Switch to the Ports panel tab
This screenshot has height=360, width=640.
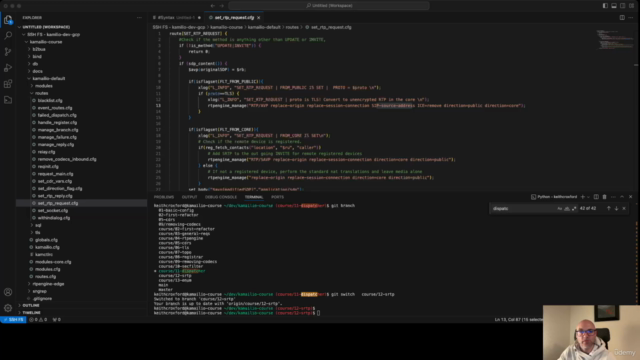coord(278,197)
